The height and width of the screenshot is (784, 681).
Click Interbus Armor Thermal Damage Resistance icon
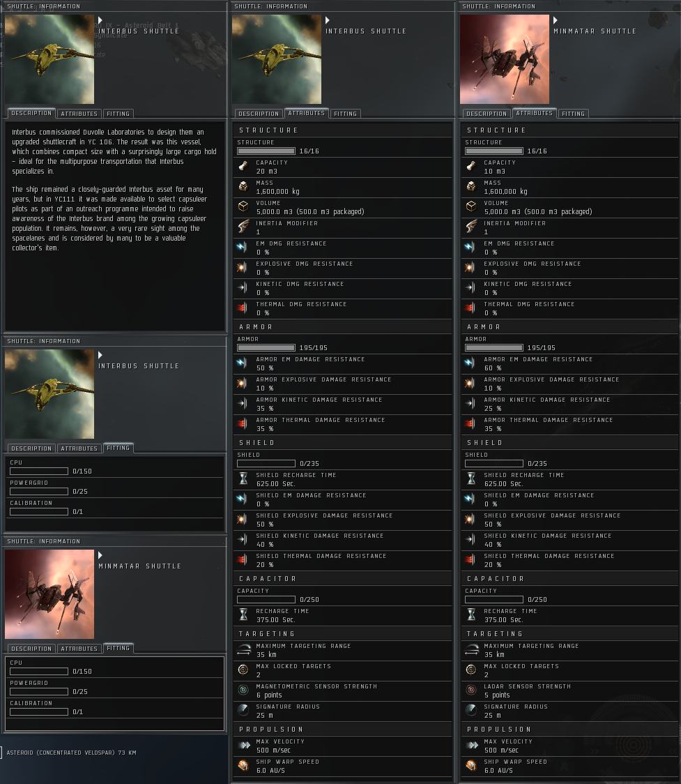click(243, 423)
